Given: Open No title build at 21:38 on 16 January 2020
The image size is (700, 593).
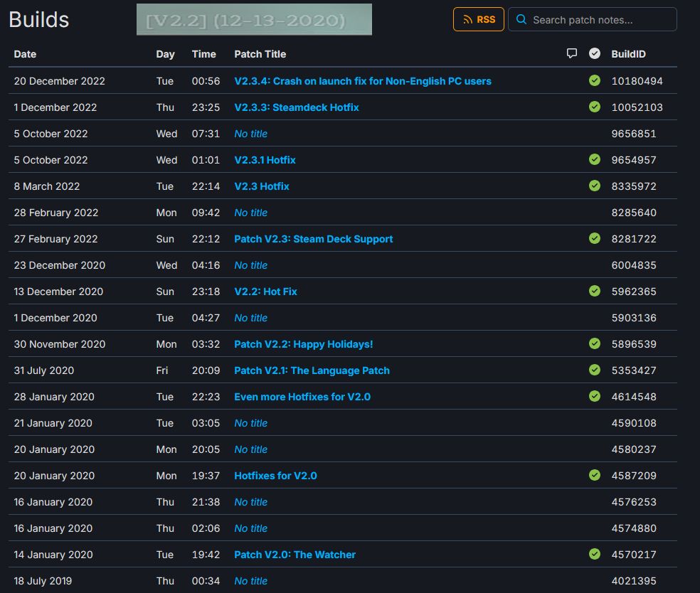Looking at the screenshot, I should [251, 503].
